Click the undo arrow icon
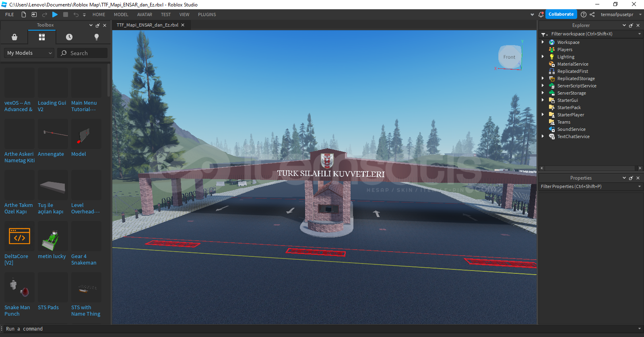 (76, 14)
